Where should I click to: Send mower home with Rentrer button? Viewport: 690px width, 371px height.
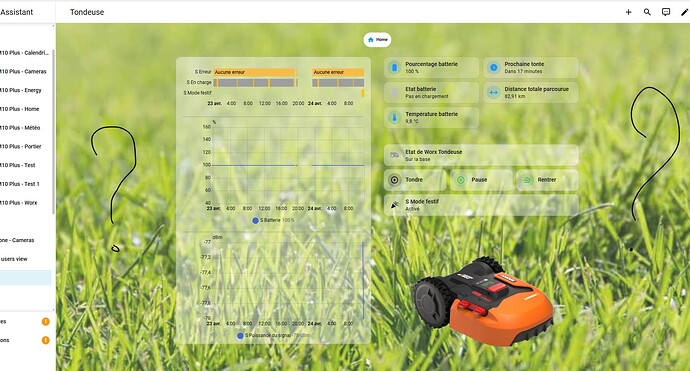tap(547, 180)
